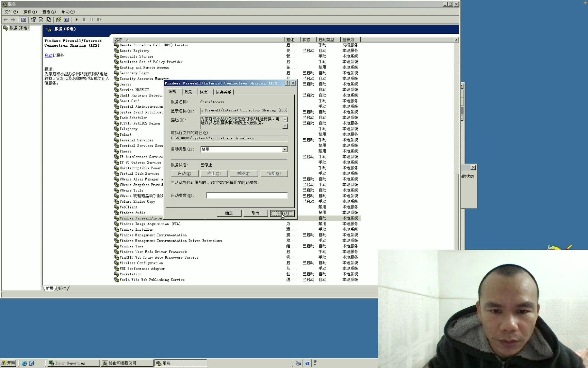Switch to the 标准 view tab at bottom
588x368 pixels.
62,289
